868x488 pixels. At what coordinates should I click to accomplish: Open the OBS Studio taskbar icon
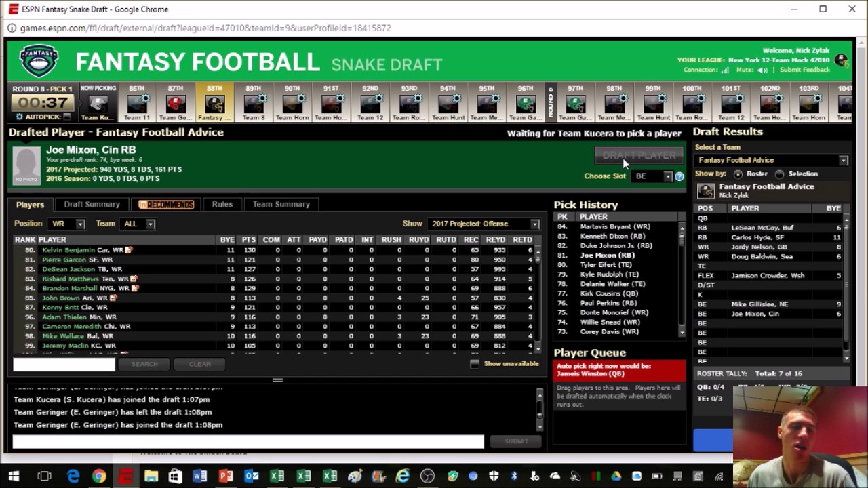click(427, 476)
